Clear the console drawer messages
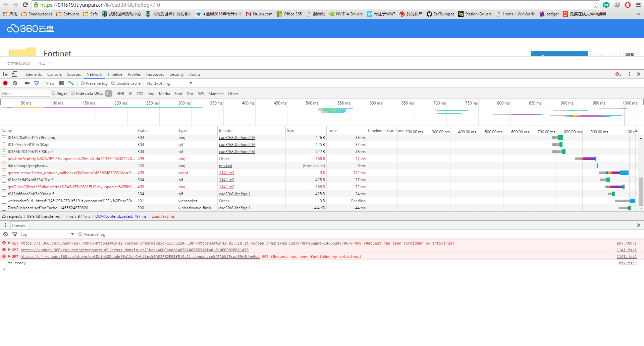Image resolution: width=644 pixels, height=346 pixels. pos(6,234)
